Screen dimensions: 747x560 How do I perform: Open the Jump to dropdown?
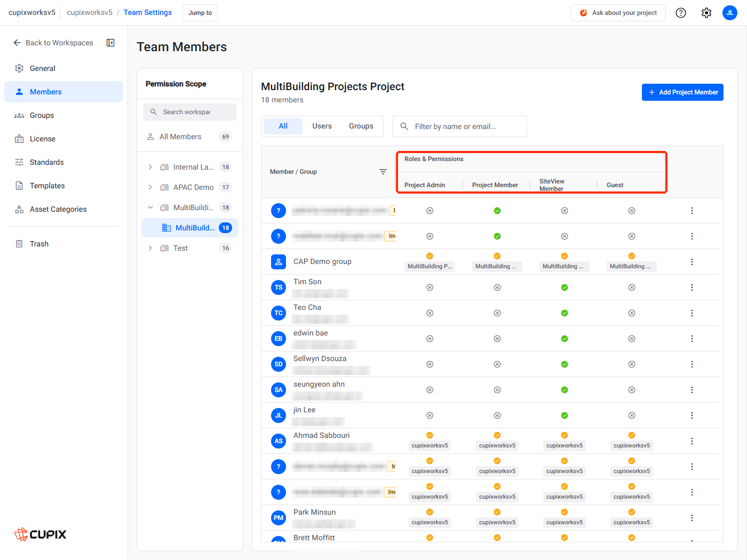tap(200, 13)
